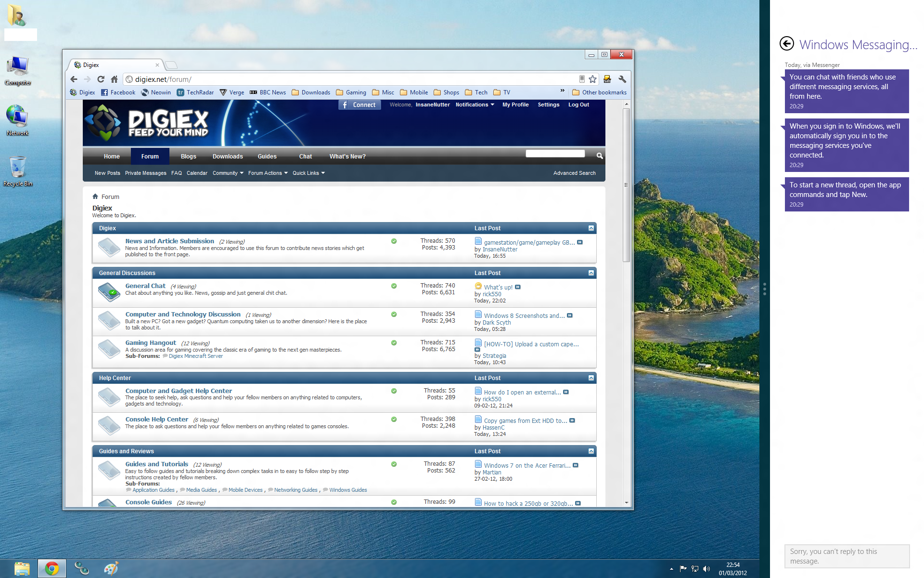Select the Recycle Bin desktop icon
The width and height of the screenshot is (924, 578).
[18, 171]
